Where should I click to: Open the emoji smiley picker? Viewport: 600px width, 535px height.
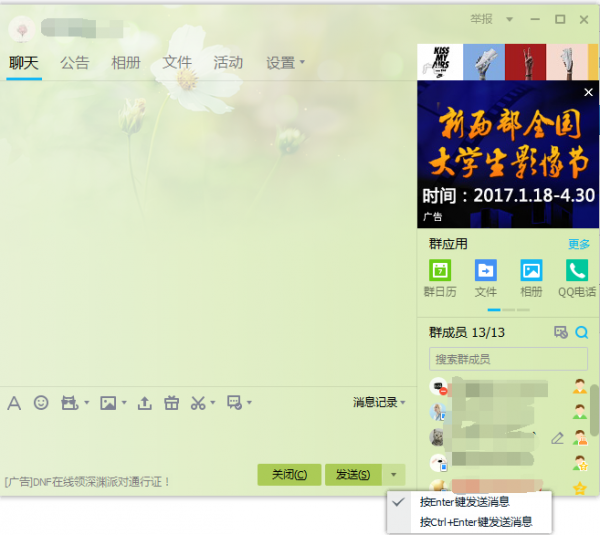point(41,403)
